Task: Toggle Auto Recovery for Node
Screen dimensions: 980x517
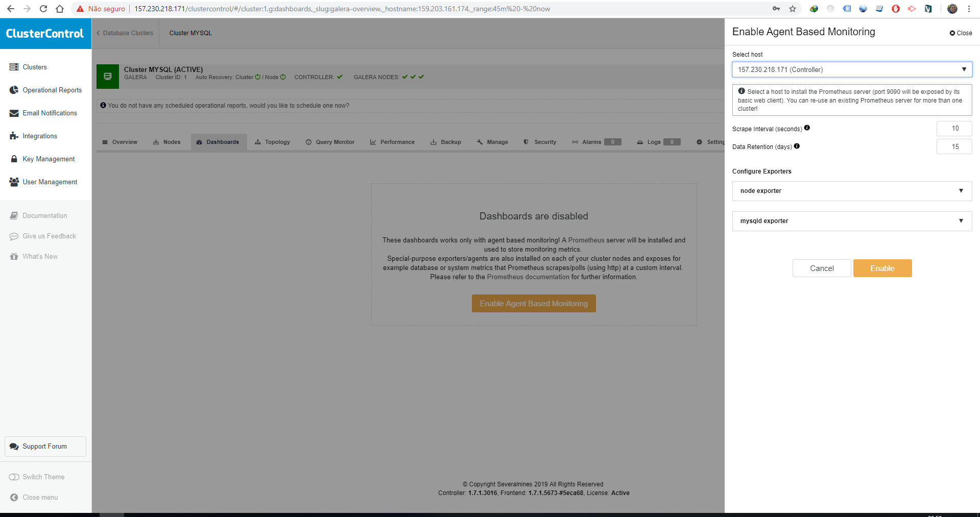Action: tap(282, 77)
